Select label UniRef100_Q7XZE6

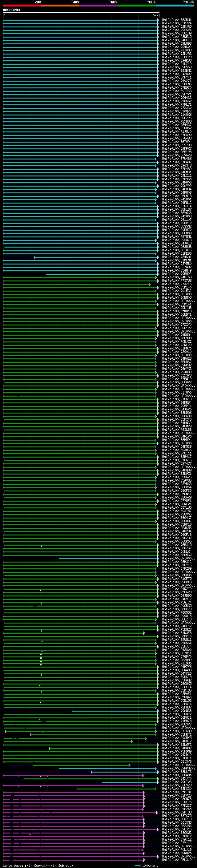point(177,284)
